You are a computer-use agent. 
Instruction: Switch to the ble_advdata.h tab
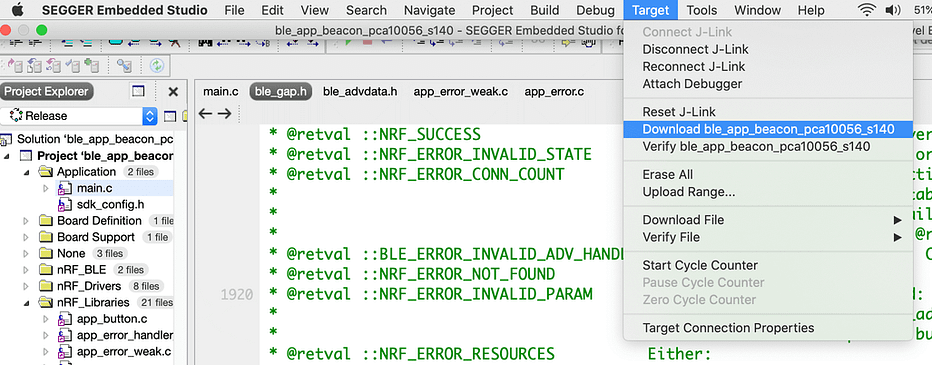(360, 92)
